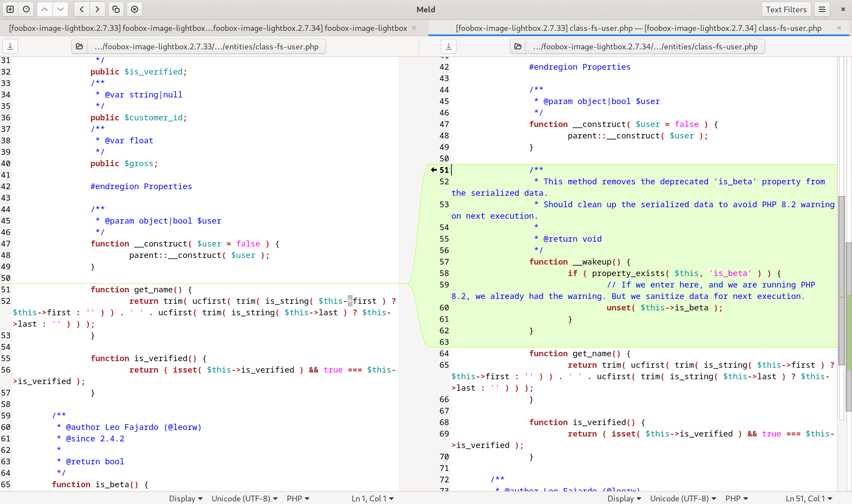This screenshot has width=852, height=504.
Task: Open the Text Filters toggle button
Action: (x=786, y=9)
